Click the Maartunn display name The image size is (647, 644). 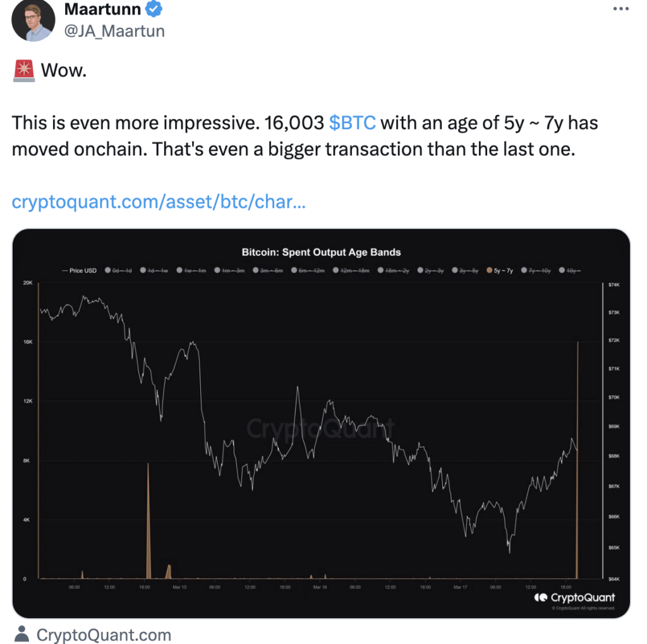104,9
